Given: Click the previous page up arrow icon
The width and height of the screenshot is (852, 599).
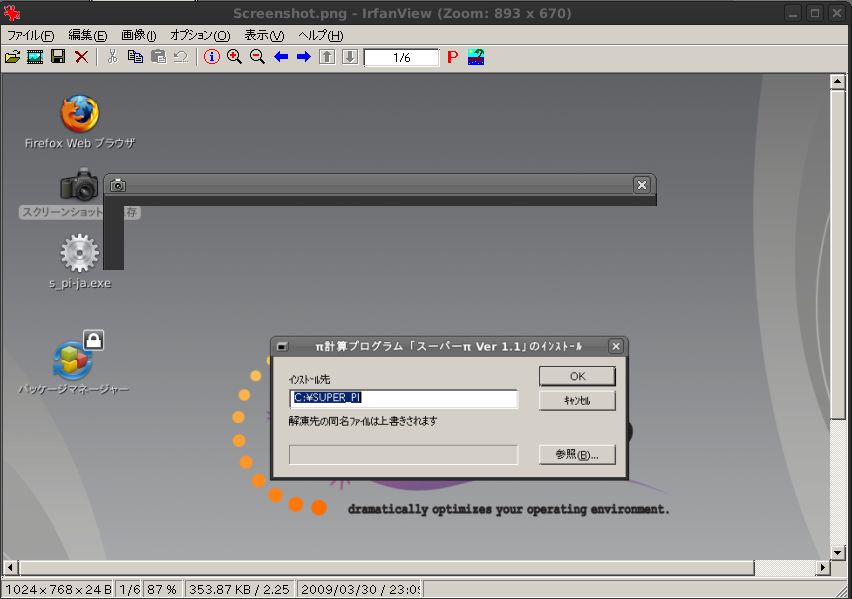Looking at the screenshot, I should pyautogui.click(x=327, y=57).
